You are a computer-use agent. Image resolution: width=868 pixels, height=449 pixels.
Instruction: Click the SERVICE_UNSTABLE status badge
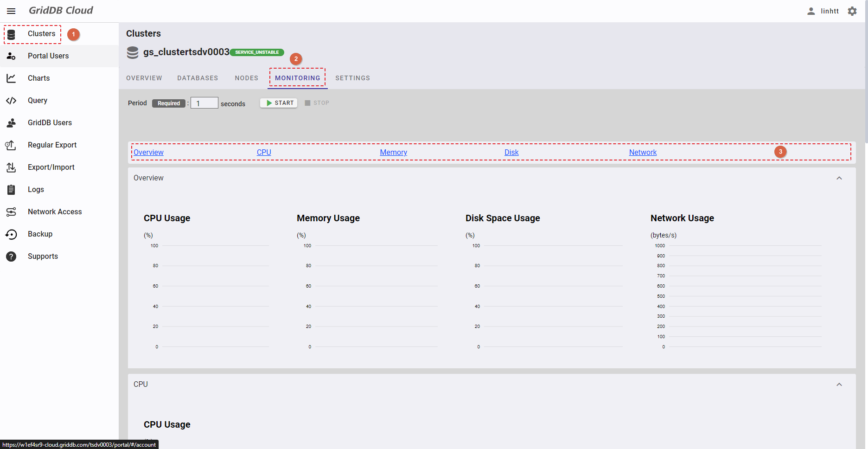tap(257, 52)
